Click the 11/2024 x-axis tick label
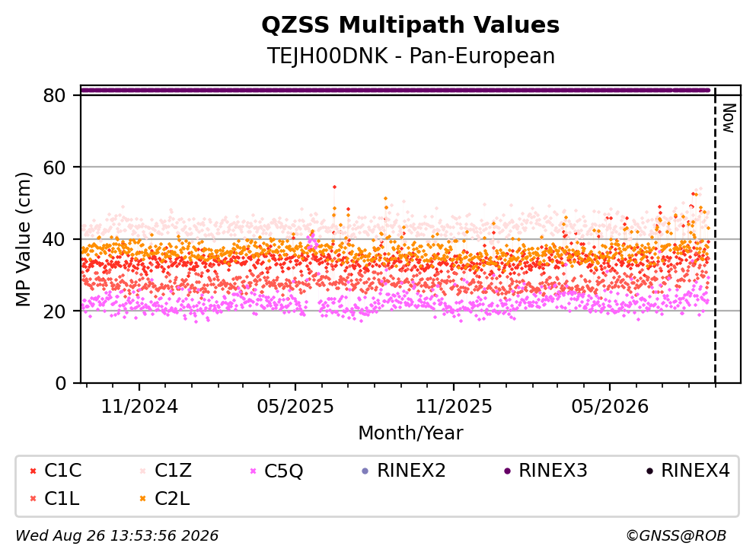Image resolution: width=756 pixels, height=559 pixels. pyautogui.click(x=139, y=407)
